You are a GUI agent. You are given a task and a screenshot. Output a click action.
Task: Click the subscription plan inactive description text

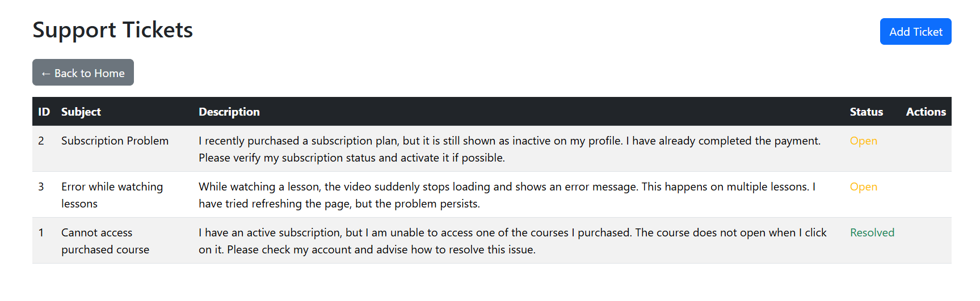(509, 149)
